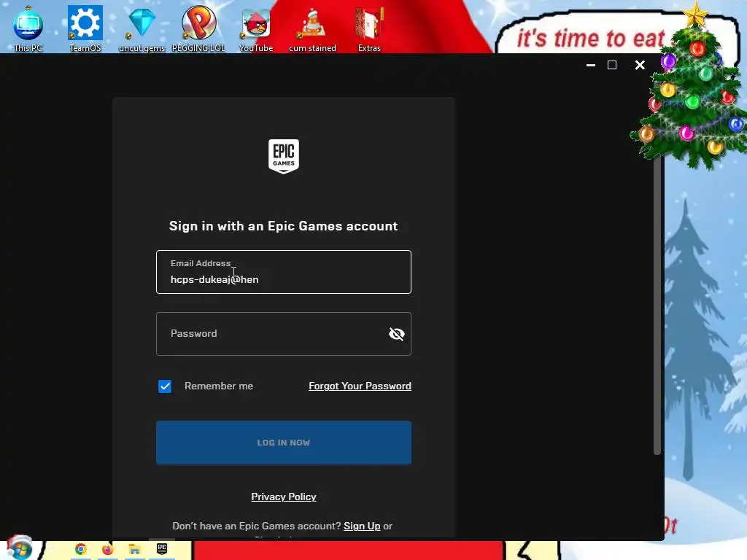The image size is (747, 560).
Task: Click the Remember me label text
Action: (x=219, y=386)
